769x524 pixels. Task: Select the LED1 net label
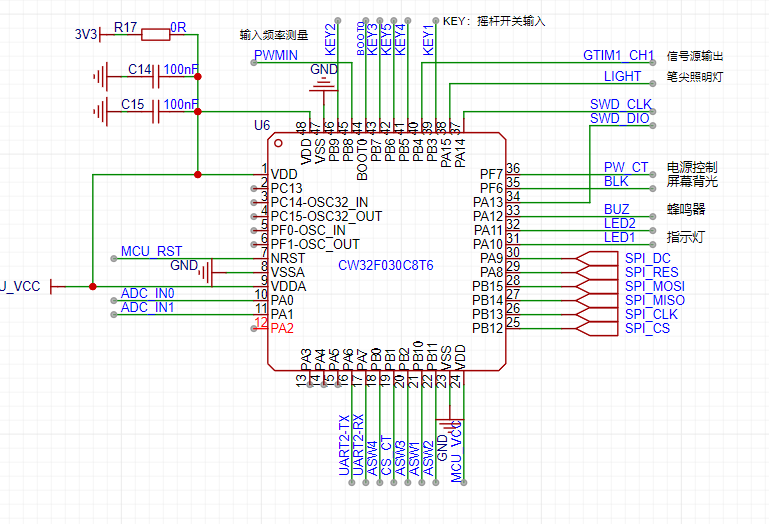click(x=619, y=237)
